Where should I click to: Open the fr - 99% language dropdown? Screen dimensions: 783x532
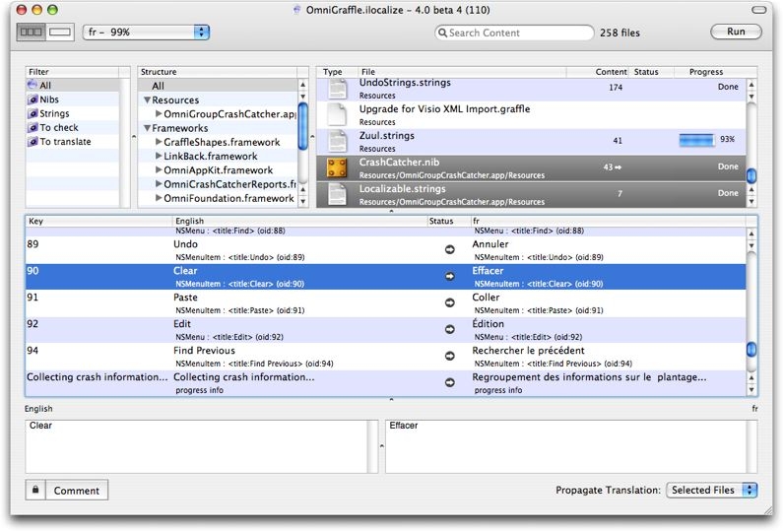tap(146, 32)
